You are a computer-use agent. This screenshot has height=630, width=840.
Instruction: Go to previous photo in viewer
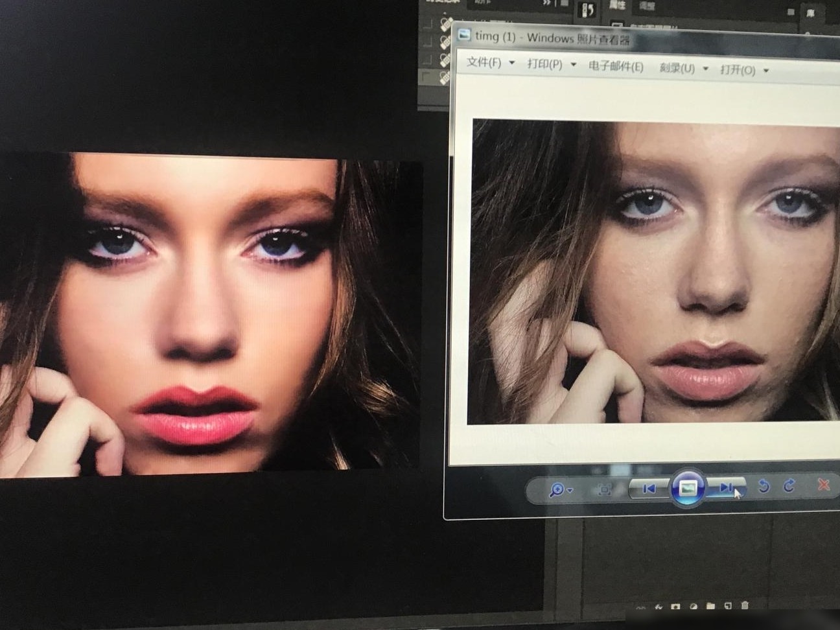click(649, 488)
